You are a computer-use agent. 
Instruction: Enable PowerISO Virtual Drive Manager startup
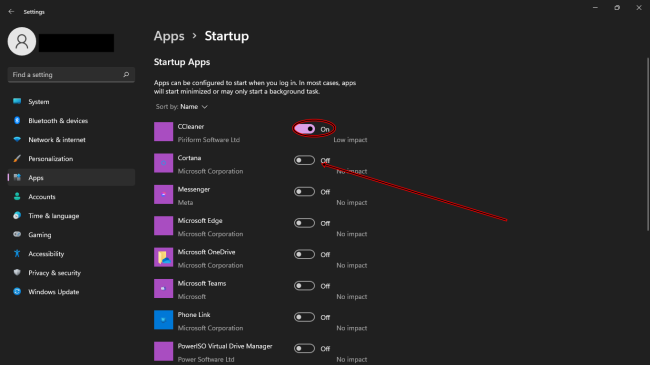coord(305,348)
